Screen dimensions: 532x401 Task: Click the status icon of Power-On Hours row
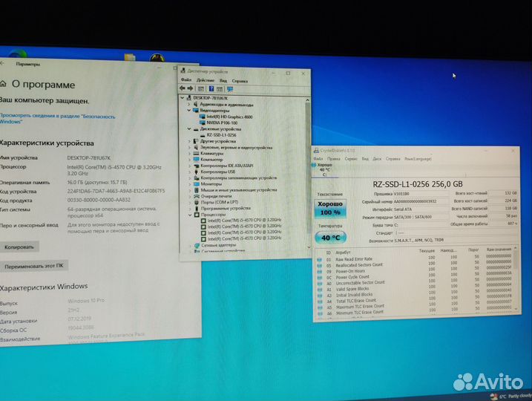(319, 271)
